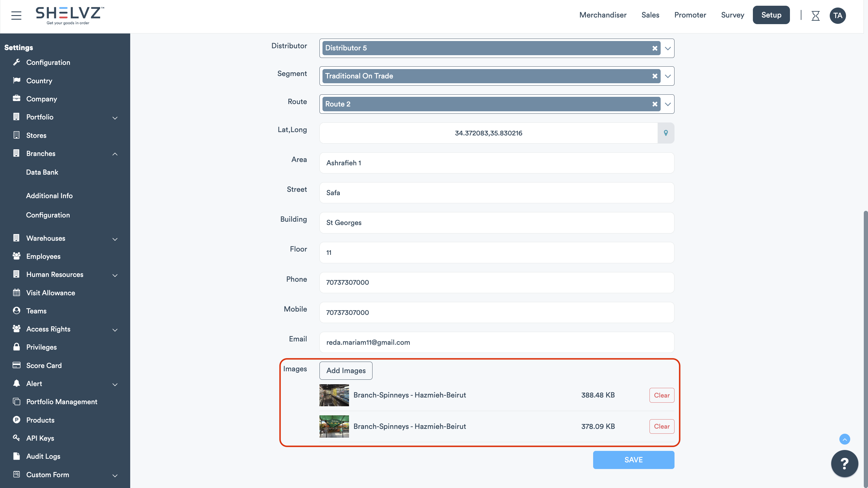Go to Data Bank under Branches
Screen dimensions: 868x488
coord(42,172)
